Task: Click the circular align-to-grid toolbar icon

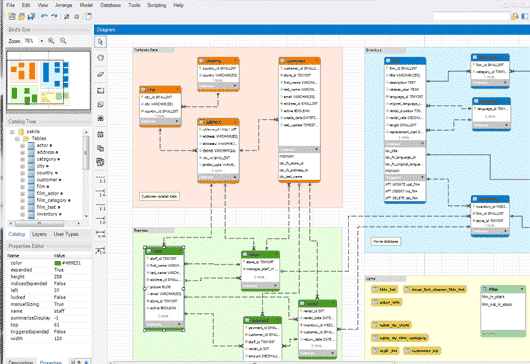Action: (77, 16)
